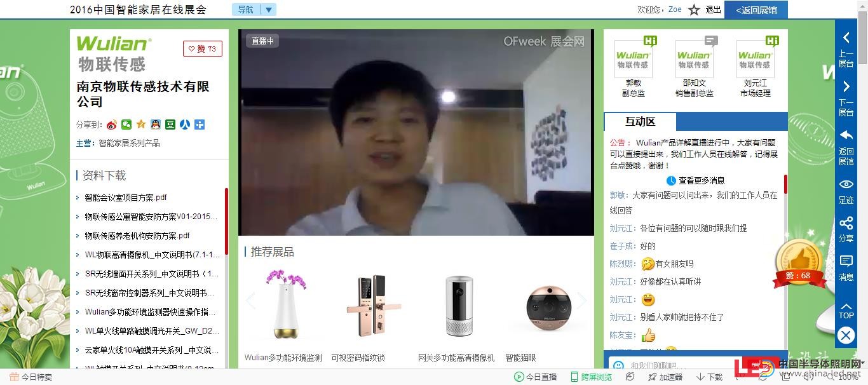
Task: Click the 互动区 chat scrollbar
Action: (785, 184)
